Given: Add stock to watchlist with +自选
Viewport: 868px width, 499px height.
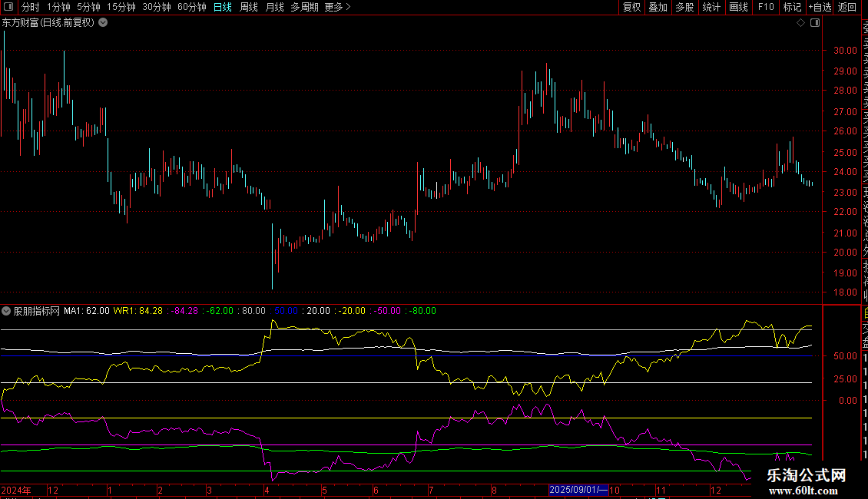Looking at the screenshot, I should (820, 7).
